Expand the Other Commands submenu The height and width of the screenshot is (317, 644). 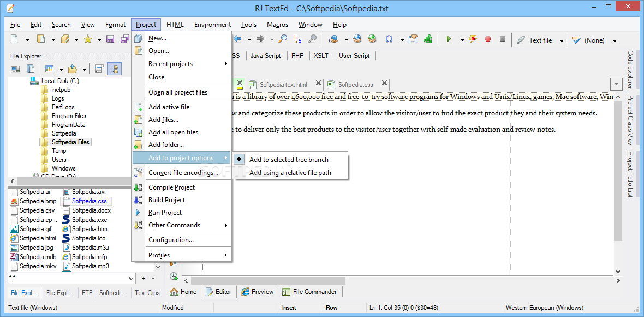[182, 225]
